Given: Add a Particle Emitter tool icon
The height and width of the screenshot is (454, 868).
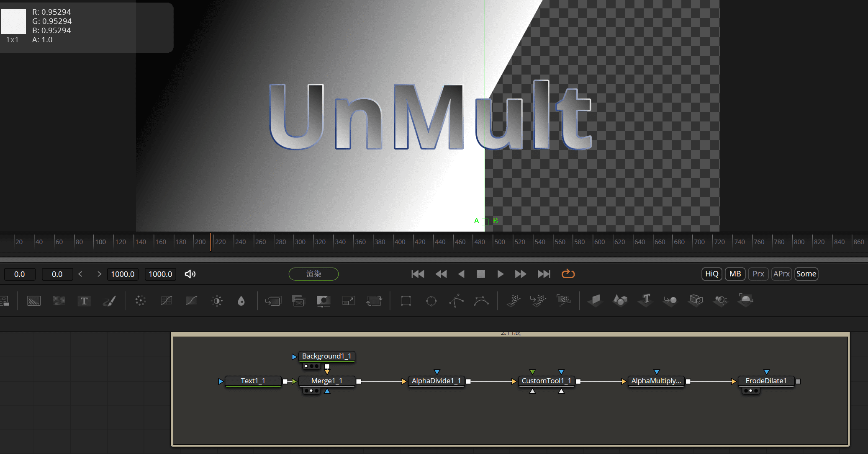Looking at the screenshot, I should [514, 300].
